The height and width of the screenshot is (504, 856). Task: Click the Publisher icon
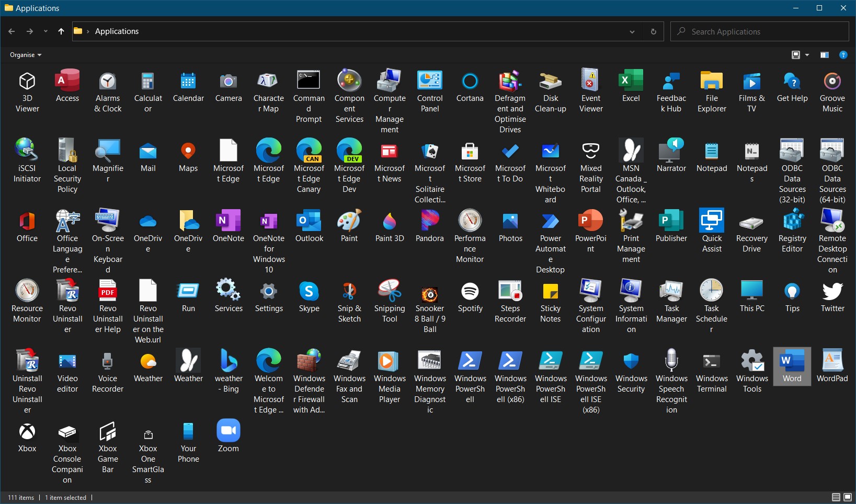(671, 221)
